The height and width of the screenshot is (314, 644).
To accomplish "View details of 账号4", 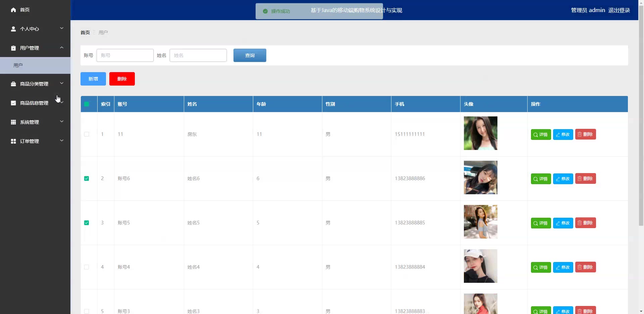I will pos(541,267).
